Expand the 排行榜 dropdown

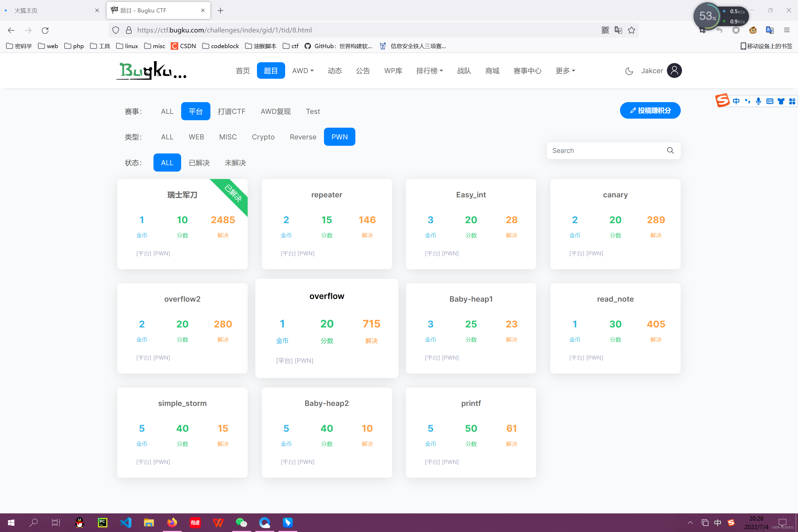(429, 70)
